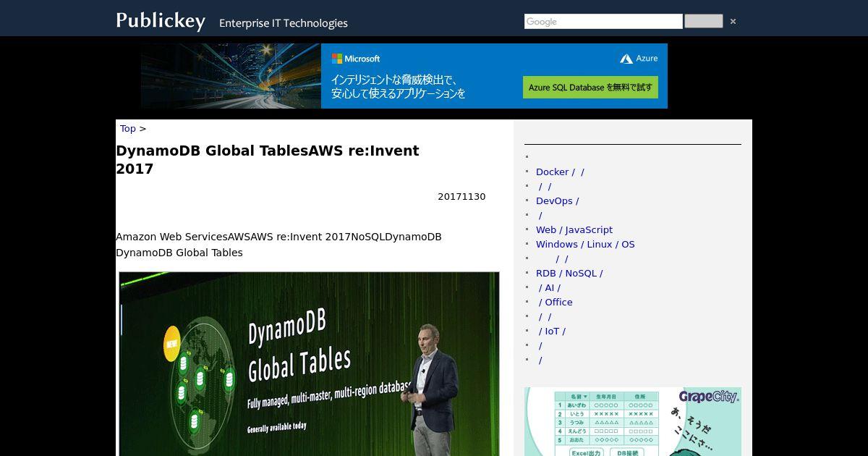868x456 pixels.
Task: Open the Docker category link
Action: point(560,172)
